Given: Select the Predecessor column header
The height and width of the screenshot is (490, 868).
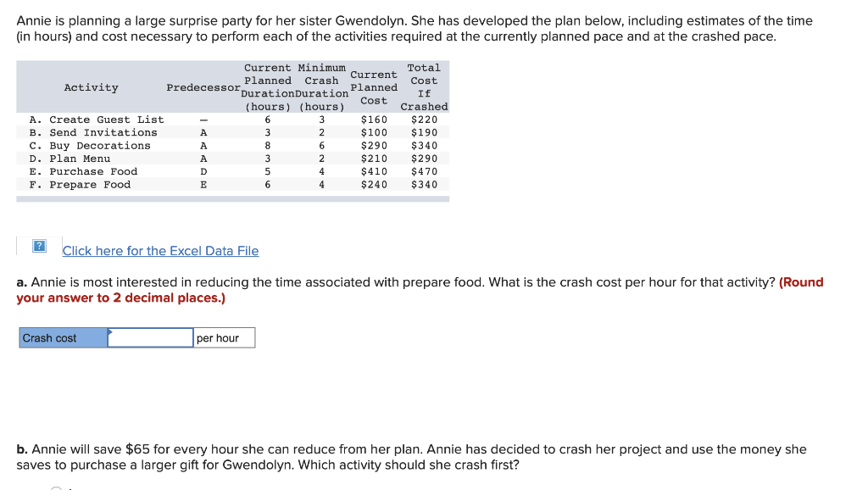Looking at the screenshot, I should (203, 87).
